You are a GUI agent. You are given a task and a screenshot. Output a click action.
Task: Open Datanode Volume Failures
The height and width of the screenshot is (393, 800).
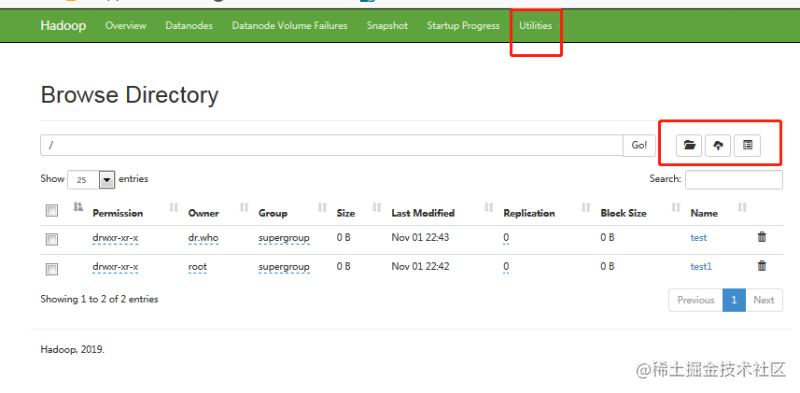289,26
